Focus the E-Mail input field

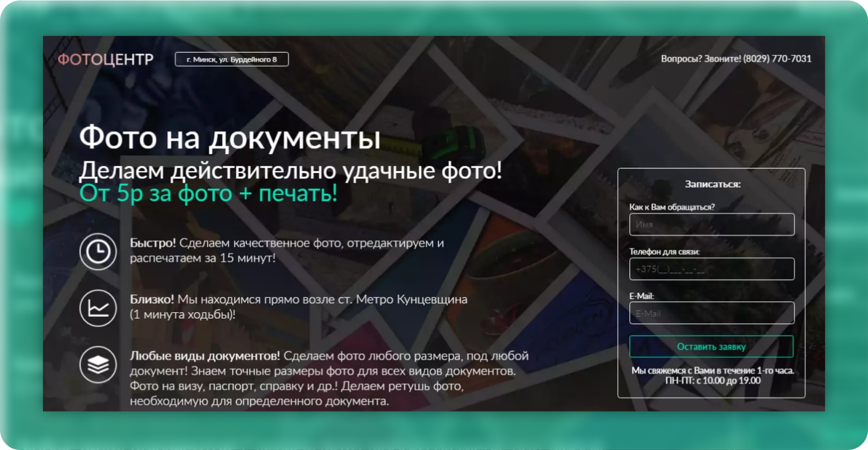pos(712,313)
